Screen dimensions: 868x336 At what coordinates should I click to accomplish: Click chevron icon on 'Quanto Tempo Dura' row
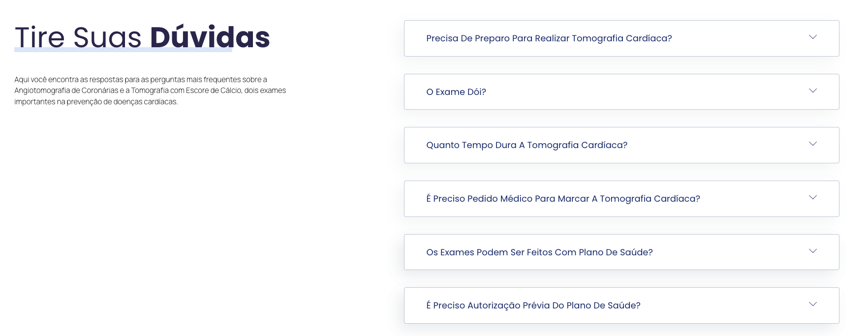tap(813, 144)
